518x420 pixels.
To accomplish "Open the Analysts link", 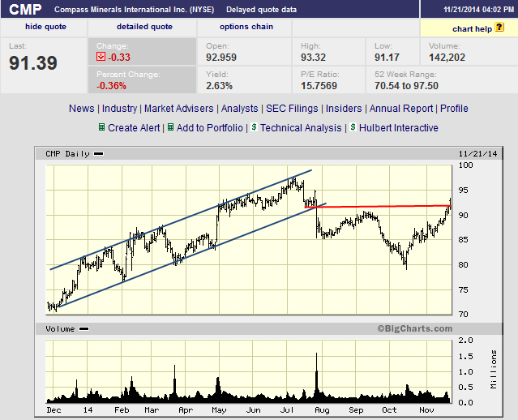I will (239, 109).
